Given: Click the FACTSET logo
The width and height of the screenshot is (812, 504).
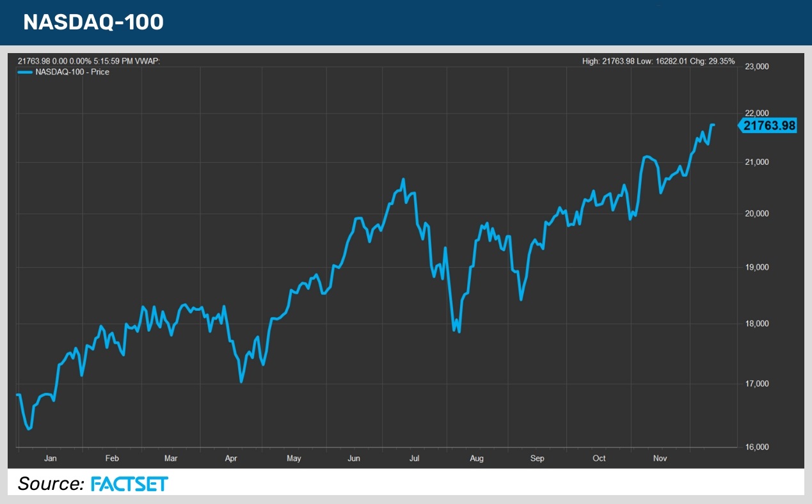Looking at the screenshot, I should [x=129, y=484].
